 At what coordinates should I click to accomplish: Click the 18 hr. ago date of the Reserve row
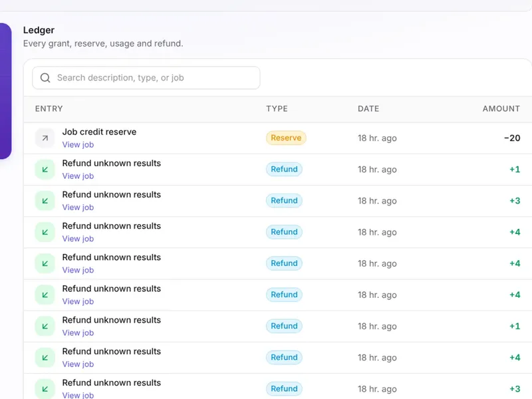(377, 138)
